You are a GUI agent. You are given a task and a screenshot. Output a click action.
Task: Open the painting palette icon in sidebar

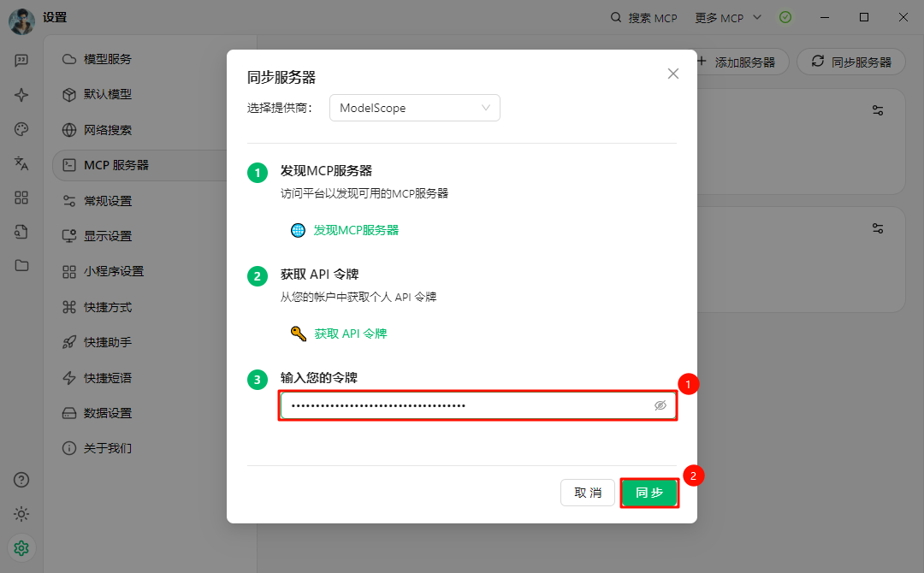click(x=21, y=129)
